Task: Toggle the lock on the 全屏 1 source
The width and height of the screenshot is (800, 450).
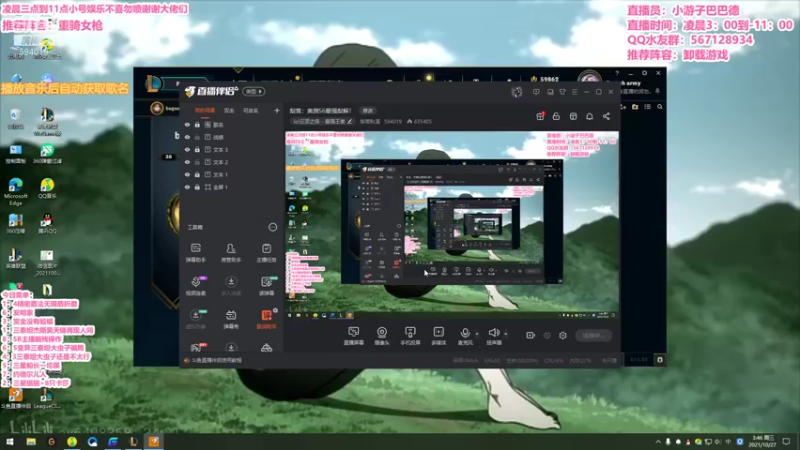Action: coord(197,187)
